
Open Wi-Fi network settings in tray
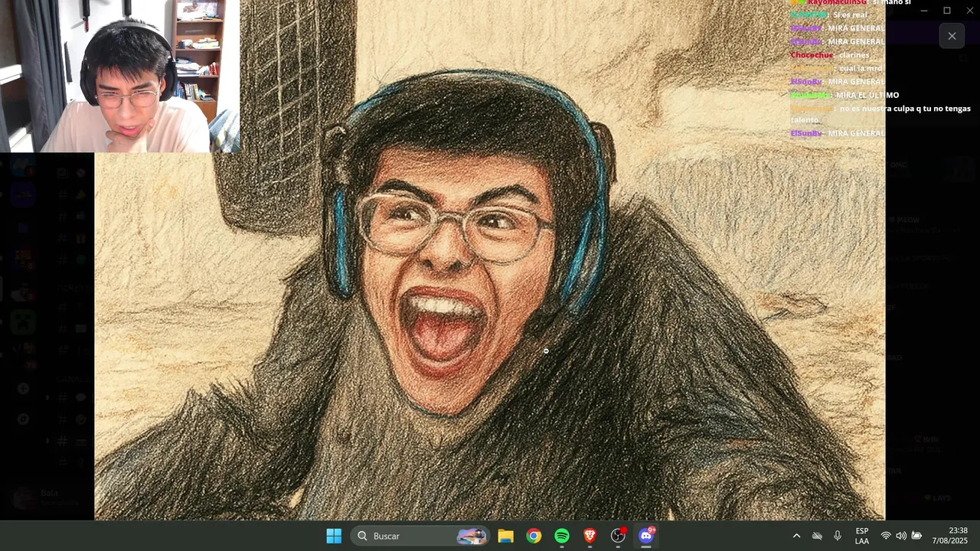(x=886, y=536)
